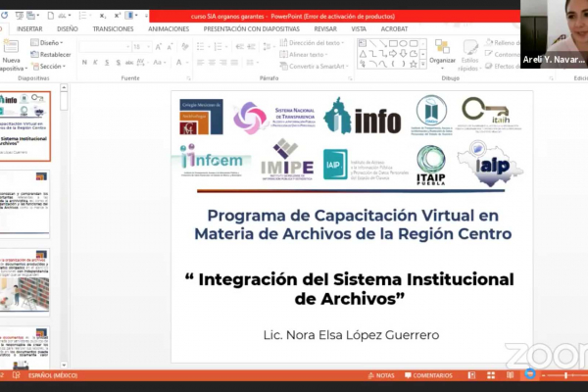The image size is (588, 392).
Task: Select the triangle shape
Action: [363, 54]
